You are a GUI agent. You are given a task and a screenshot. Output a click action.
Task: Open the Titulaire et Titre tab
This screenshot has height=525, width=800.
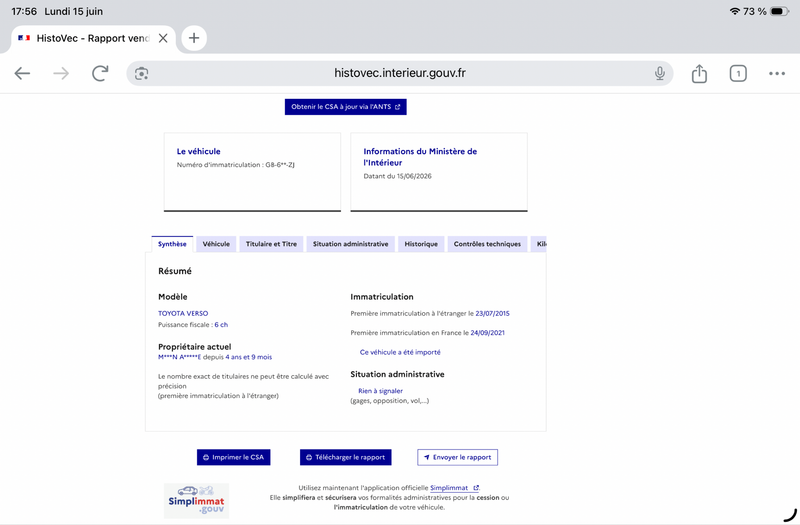[x=271, y=244]
